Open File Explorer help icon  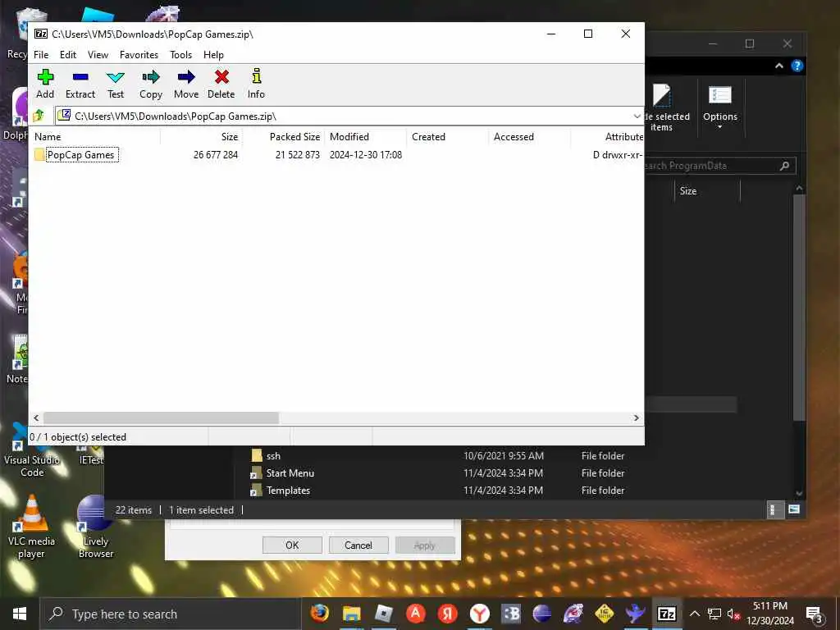point(797,66)
